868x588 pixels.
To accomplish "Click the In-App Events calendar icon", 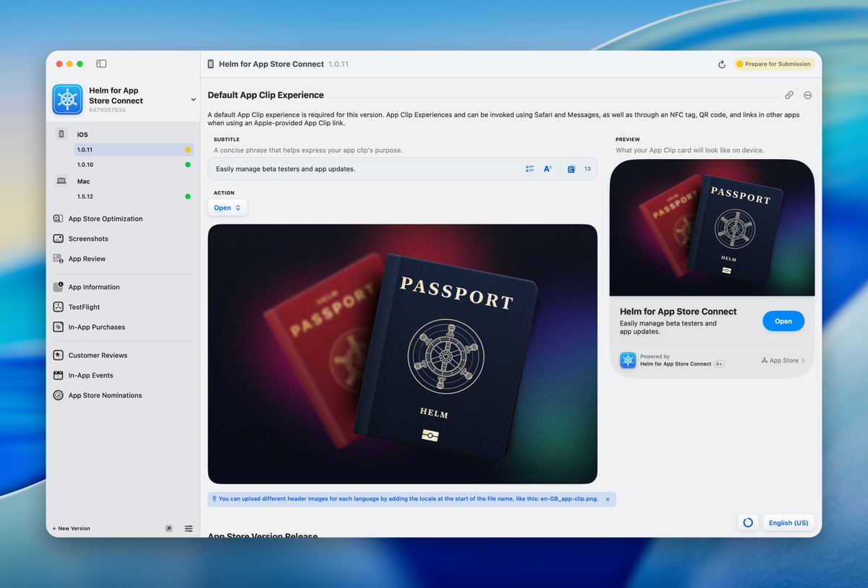I will [59, 375].
